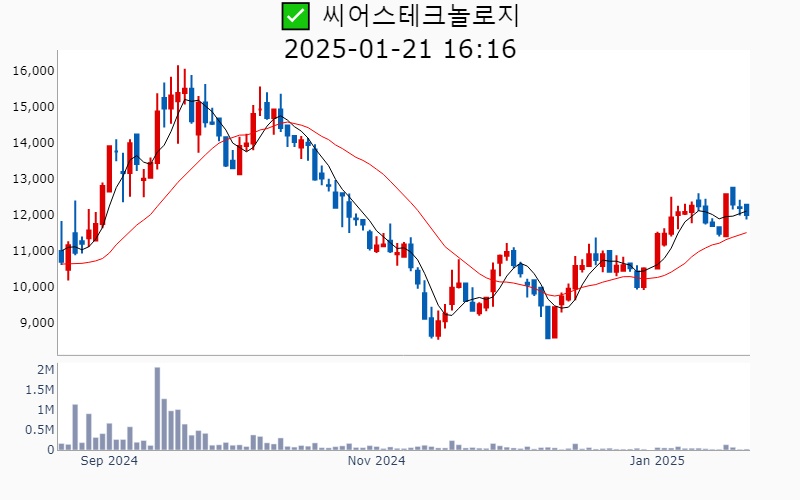This screenshot has width=800, height=500.
Task: Click the 13,000 price axis label
Action: pyautogui.click(x=34, y=179)
